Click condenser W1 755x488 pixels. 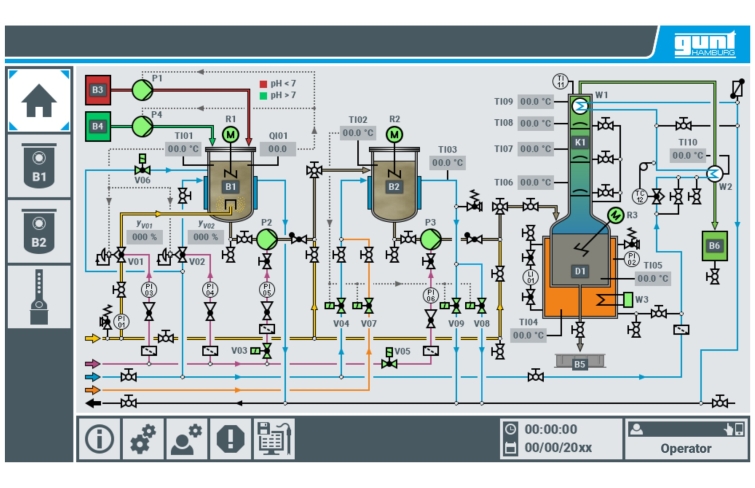click(580, 106)
